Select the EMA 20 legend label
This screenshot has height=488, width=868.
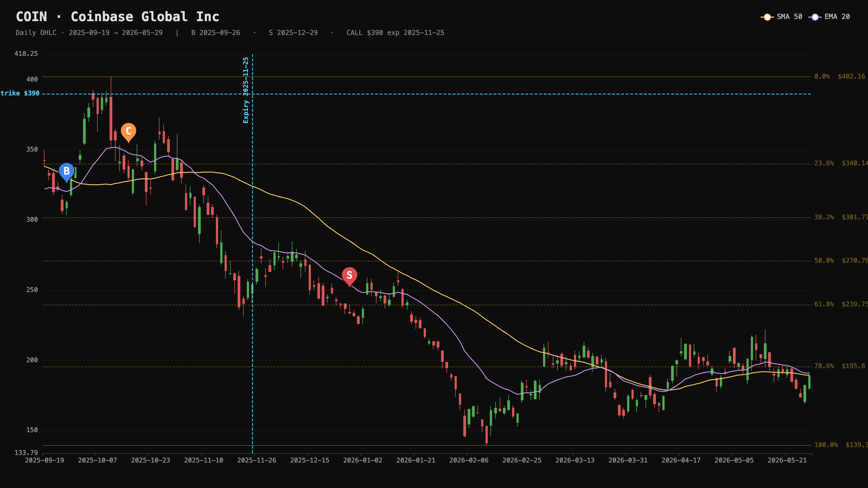[x=837, y=17]
